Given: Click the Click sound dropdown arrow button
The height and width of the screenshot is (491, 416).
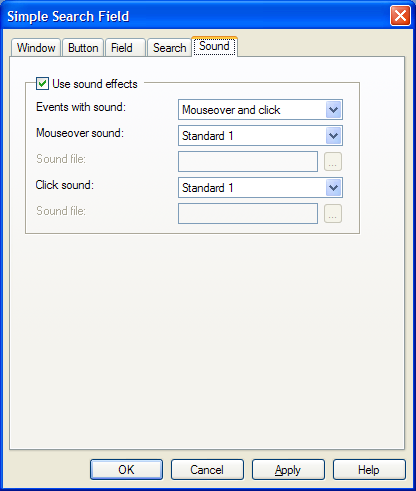Looking at the screenshot, I should click(x=333, y=188).
